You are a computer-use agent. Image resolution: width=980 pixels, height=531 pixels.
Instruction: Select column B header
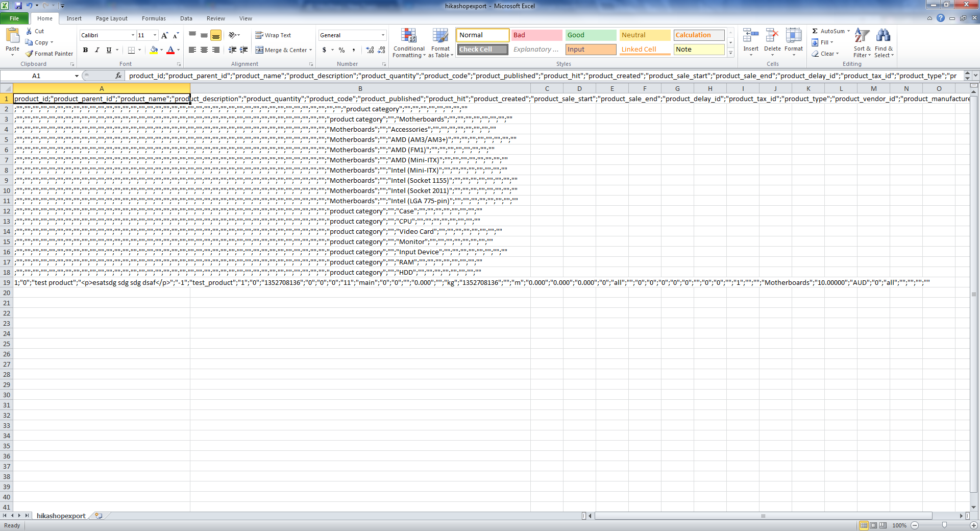[x=360, y=88]
